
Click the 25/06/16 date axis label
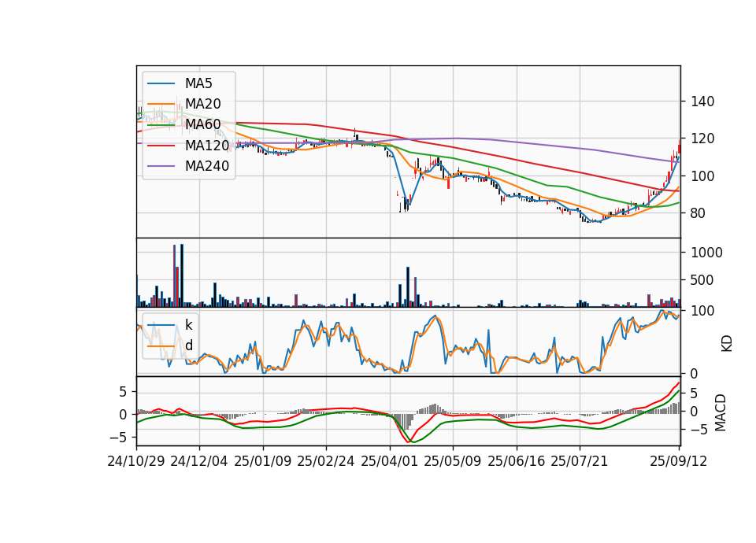(x=517, y=461)
